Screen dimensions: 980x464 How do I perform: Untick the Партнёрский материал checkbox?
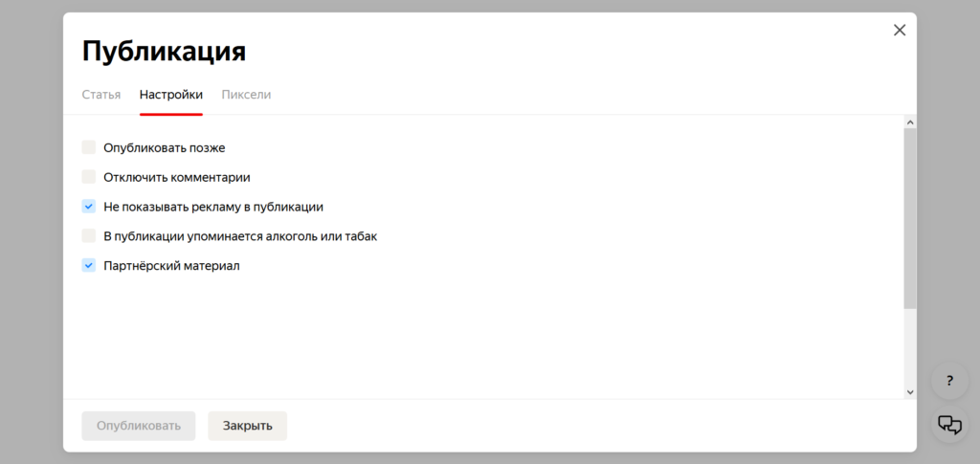tap(89, 265)
